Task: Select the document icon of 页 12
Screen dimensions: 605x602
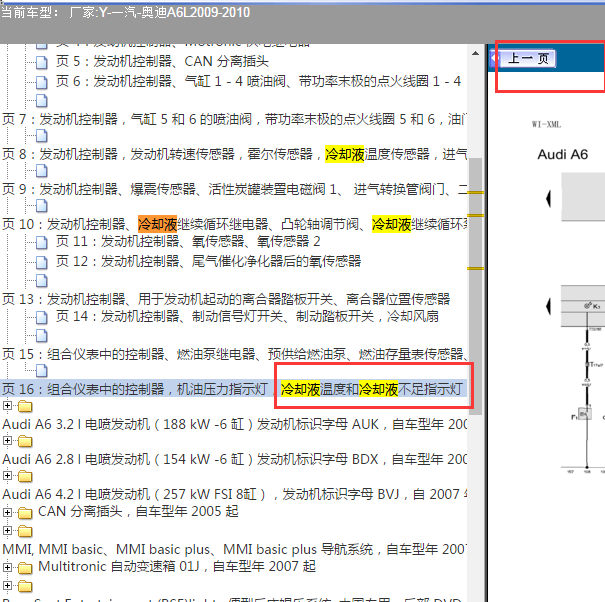Action: coord(41,262)
